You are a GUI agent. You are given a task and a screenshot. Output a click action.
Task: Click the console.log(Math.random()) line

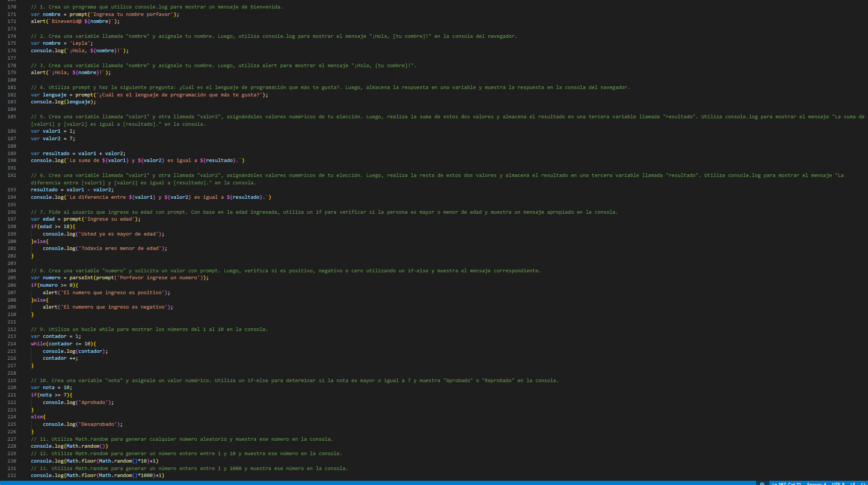click(69, 446)
